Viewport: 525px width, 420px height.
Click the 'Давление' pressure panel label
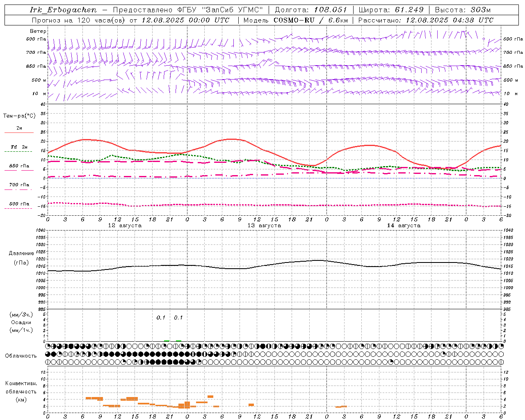coord(21,253)
